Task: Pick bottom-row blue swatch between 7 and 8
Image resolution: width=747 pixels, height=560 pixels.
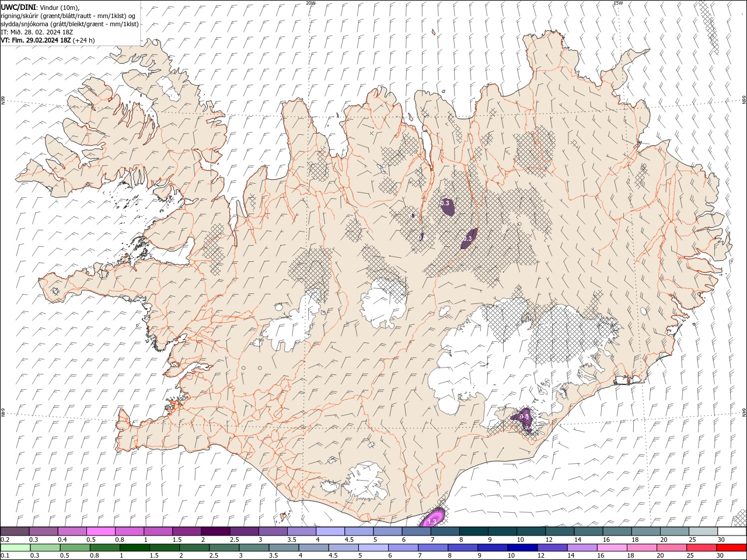Action: 433,548
